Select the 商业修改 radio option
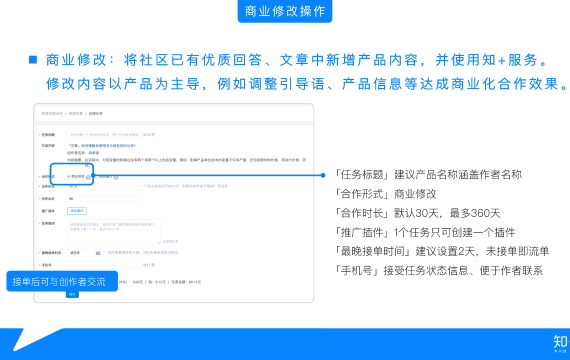 [x=69, y=176]
